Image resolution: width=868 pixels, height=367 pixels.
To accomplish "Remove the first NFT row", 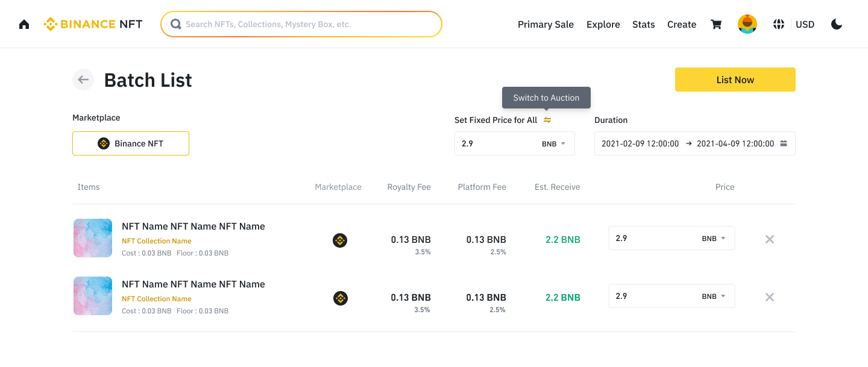I will (x=769, y=239).
